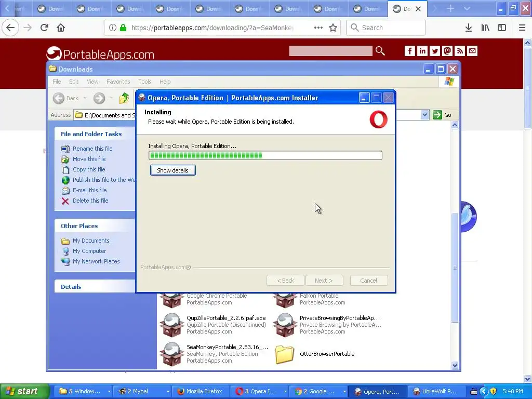Click Cancel button in Opera installer
532x399 pixels.
(369, 281)
